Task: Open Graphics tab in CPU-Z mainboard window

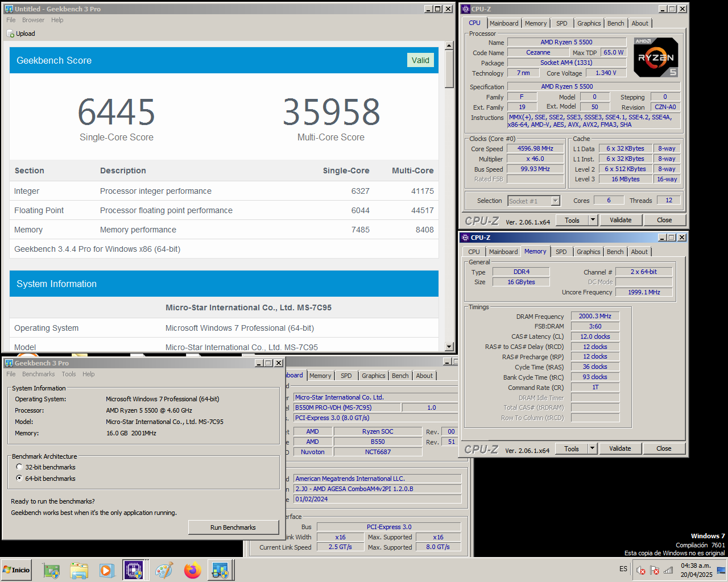Action: point(374,376)
